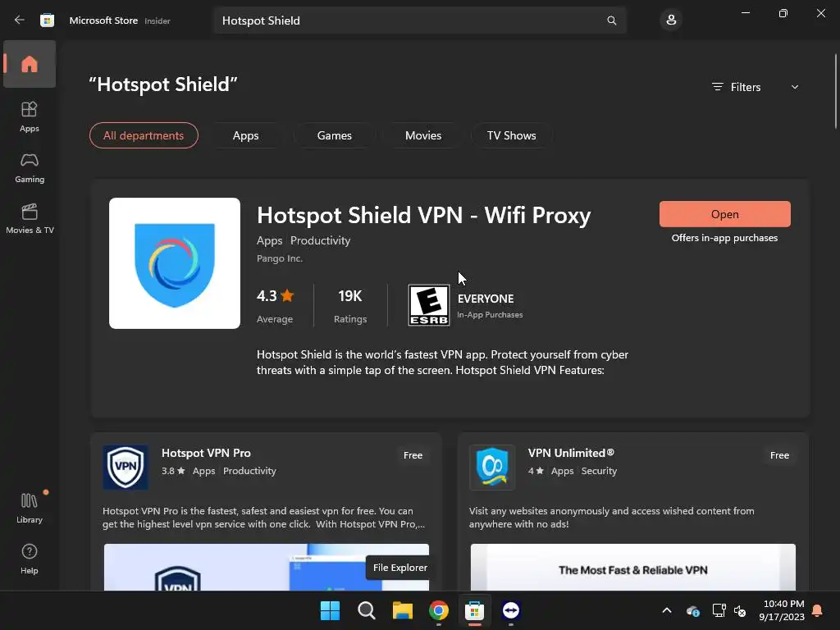Click the Microsoft Store logo icon

pos(47,21)
